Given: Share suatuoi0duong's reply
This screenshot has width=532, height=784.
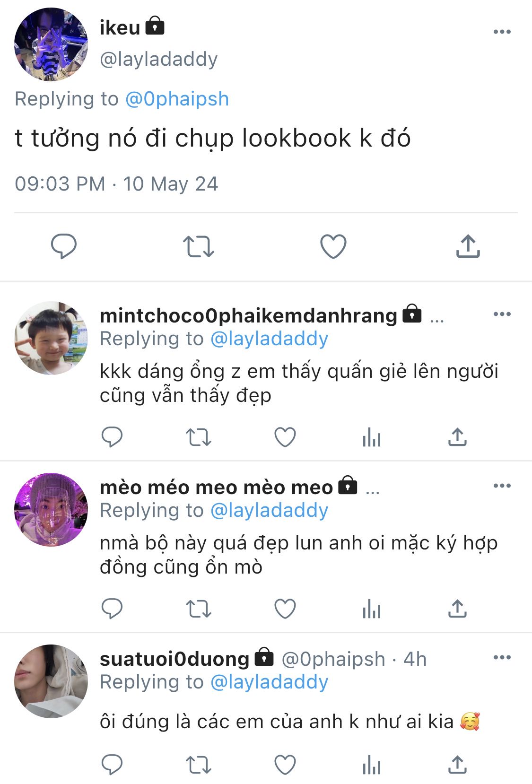Looking at the screenshot, I should tap(457, 764).
